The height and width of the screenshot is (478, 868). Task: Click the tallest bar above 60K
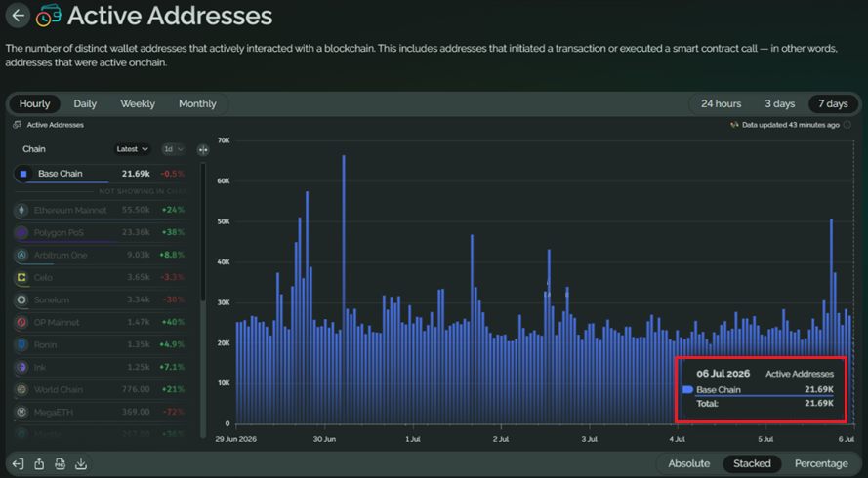(344, 290)
